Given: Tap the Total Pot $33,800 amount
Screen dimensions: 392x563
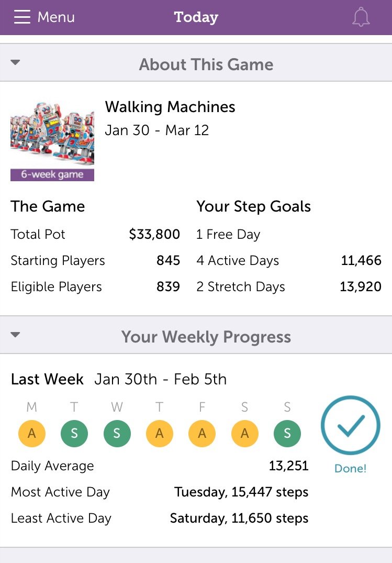Looking at the screenshot, I should coord(154,234).
